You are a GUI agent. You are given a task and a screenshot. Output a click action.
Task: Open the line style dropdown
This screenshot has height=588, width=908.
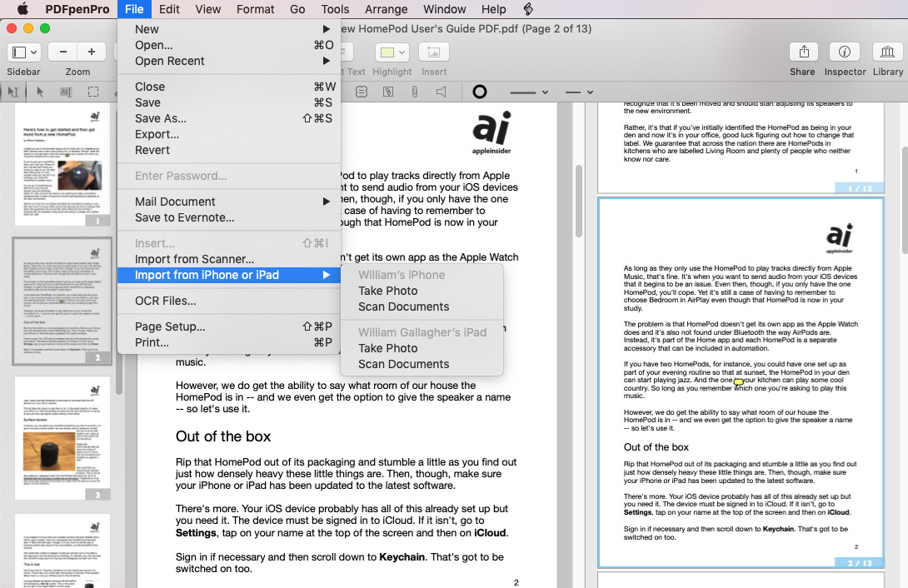579,92
